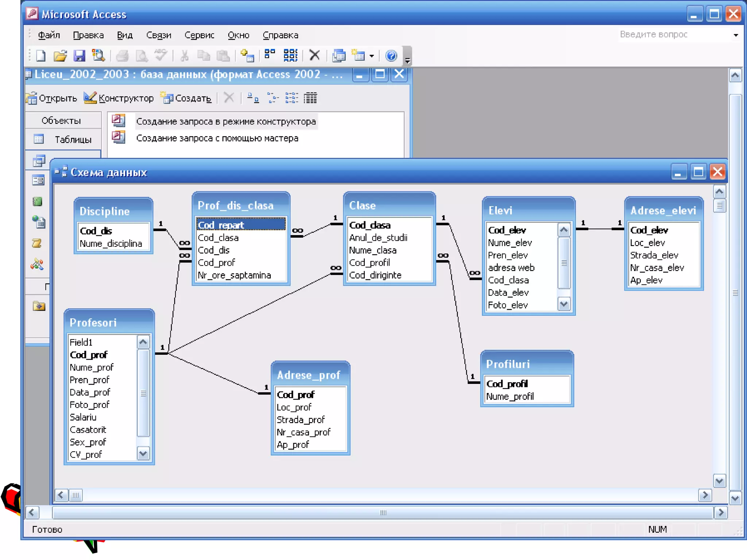Click the Delete X icon in main toolbar
Viewport: 747px width, 560px height.
point(314,55)
